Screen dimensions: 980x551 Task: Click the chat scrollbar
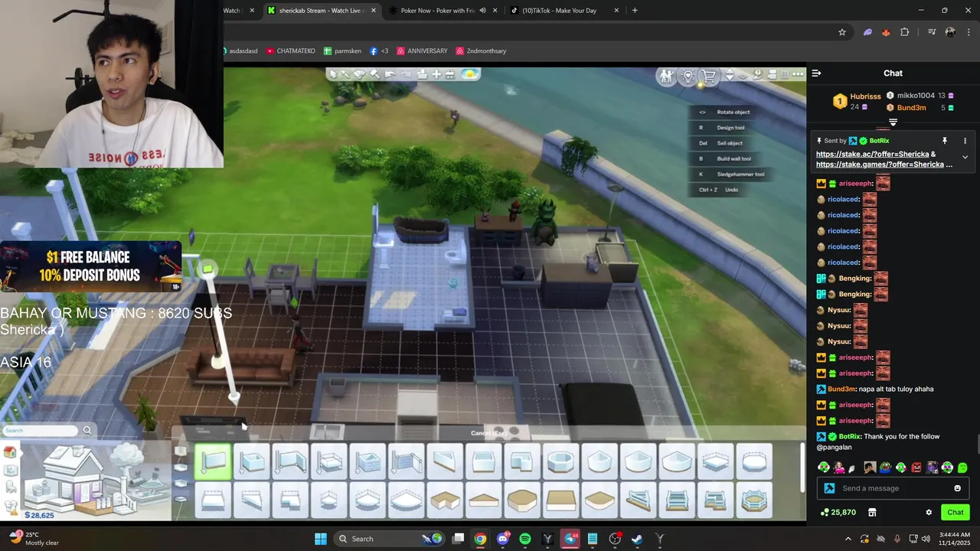[x=978, y=444]
